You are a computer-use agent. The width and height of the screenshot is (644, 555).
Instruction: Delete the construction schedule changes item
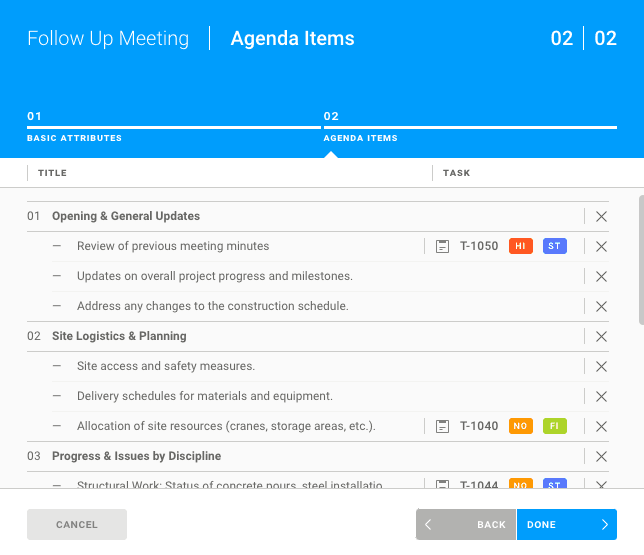click(601, 306)
